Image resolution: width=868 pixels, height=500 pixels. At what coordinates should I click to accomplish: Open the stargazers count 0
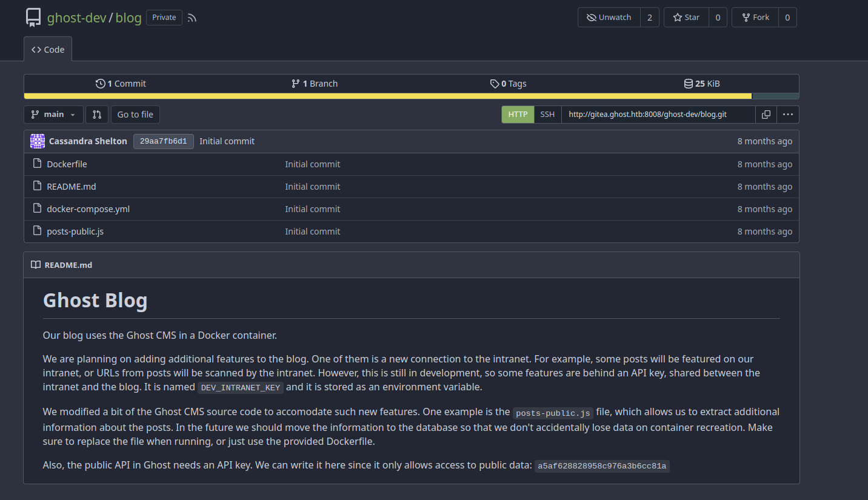tap(717, 18)
